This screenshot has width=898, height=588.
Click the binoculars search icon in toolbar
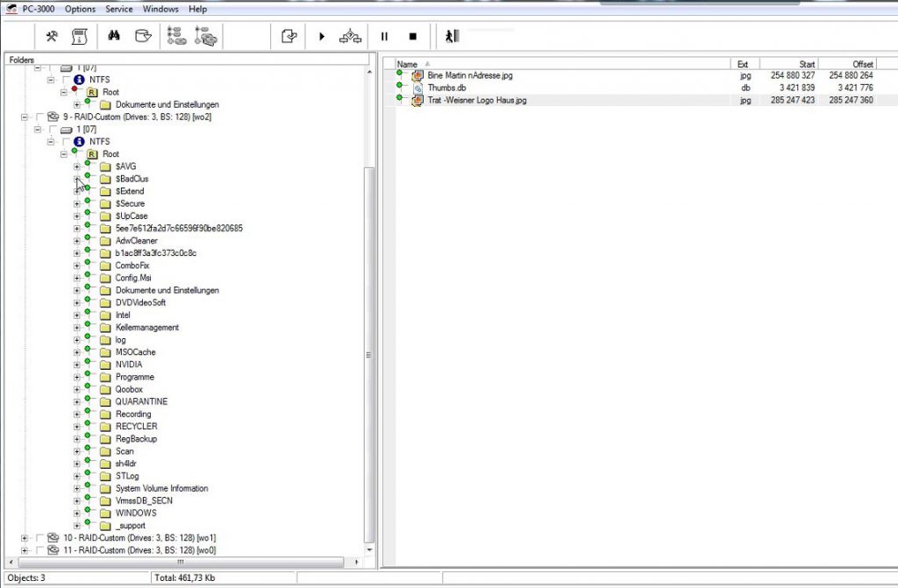(113, 36)
